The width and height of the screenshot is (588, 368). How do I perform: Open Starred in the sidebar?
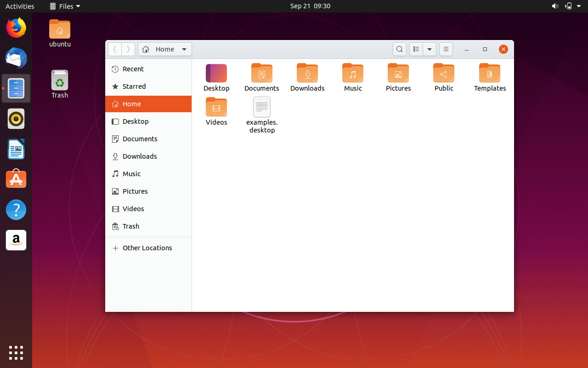point(148,86)
